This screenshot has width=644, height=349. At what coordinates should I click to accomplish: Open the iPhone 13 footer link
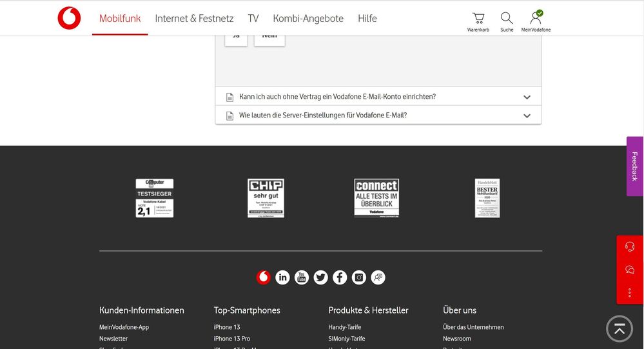[227, 327]
